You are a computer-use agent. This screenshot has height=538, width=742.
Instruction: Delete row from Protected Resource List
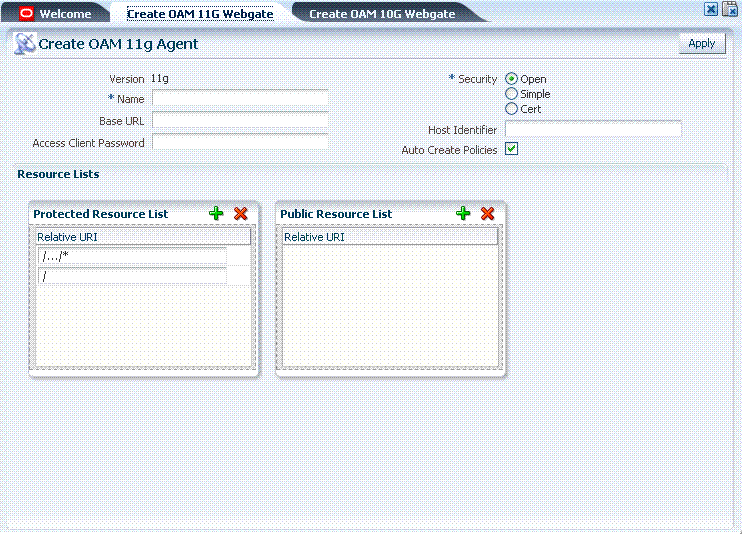[x=241, y=213]
